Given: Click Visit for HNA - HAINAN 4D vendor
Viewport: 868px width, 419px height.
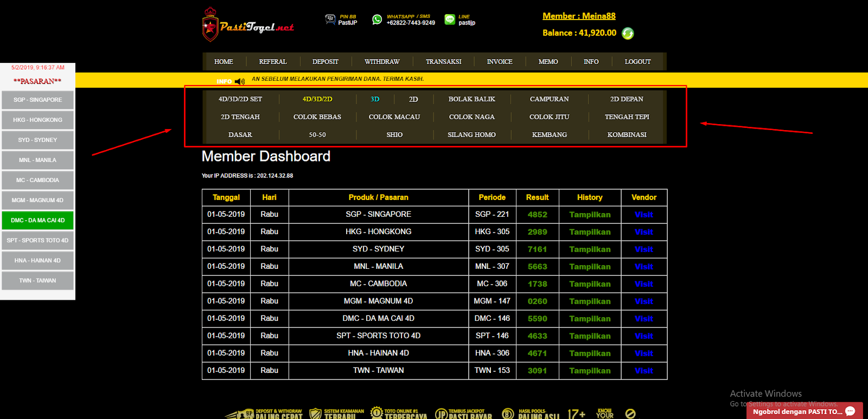Looking at the screenshot, I should (x=643, y=353).
